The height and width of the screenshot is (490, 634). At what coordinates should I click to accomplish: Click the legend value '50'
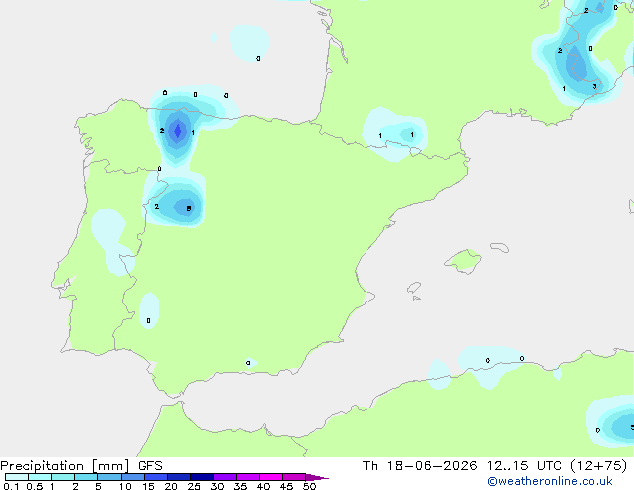tap(309, 486)
